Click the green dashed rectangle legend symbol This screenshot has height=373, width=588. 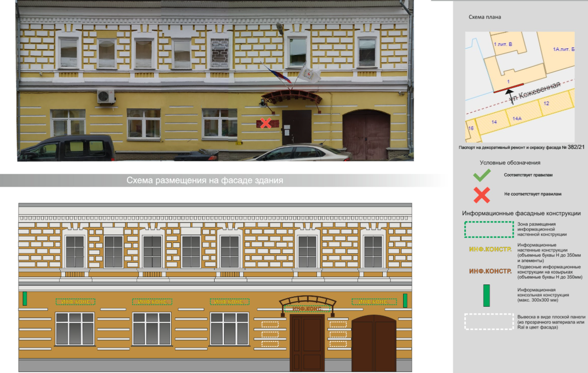pos(488,230)
